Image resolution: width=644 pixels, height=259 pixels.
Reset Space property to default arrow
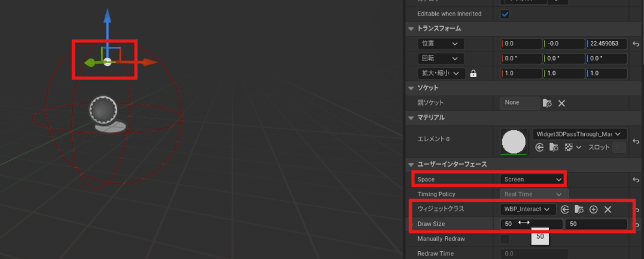point(636,180)
